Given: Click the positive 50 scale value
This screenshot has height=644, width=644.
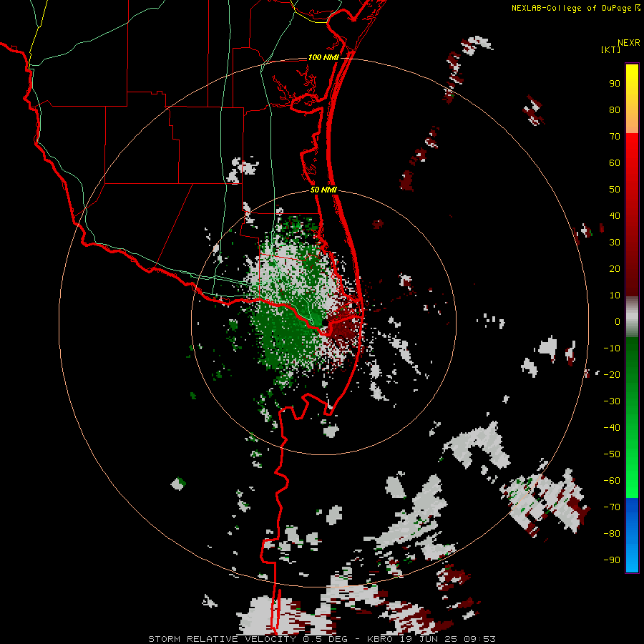Looking at the screenshot, I should (615, 190).
